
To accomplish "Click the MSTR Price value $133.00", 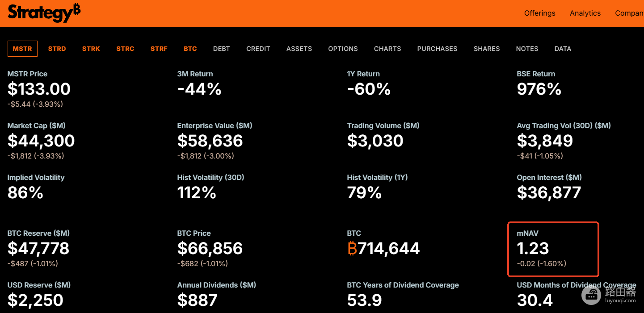I will [x=39, y=89].
